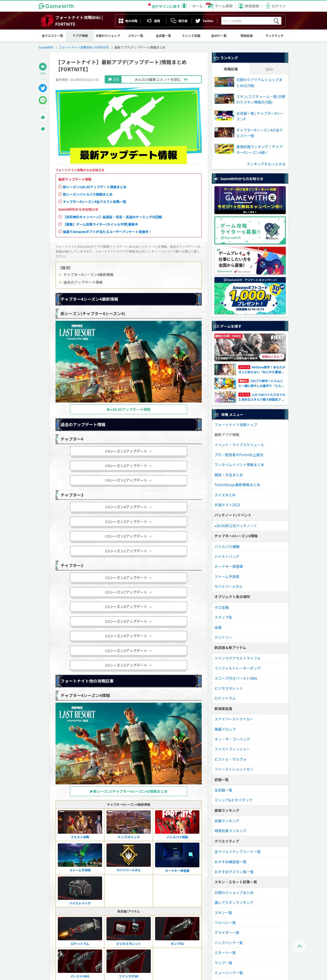Open 新シーズンv26.00アップデート情報まとめ notice link
This screenshot has height=980, width=327.
coord(94,187)
